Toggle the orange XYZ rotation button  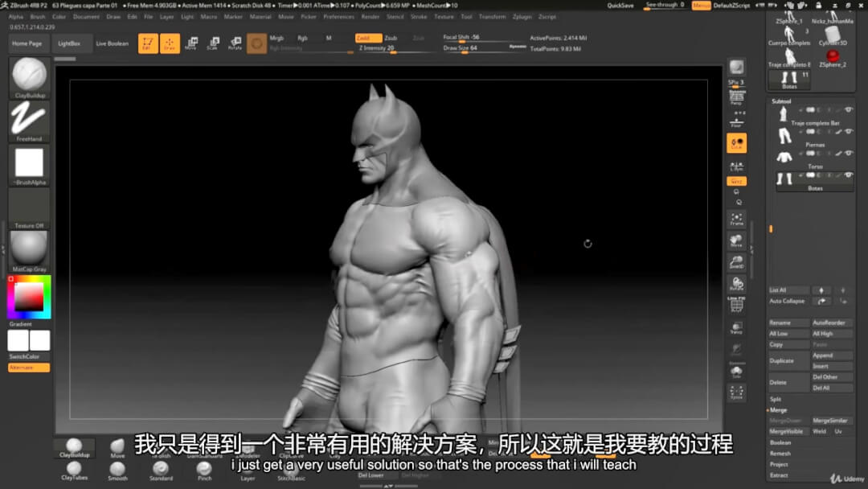pyautogui.click(x=736, y=181)
